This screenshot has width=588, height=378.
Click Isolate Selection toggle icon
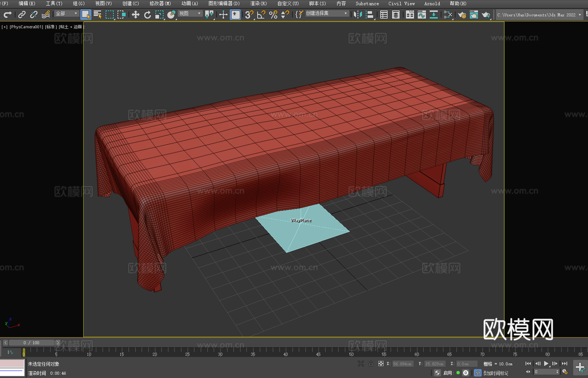click(361, 364)
